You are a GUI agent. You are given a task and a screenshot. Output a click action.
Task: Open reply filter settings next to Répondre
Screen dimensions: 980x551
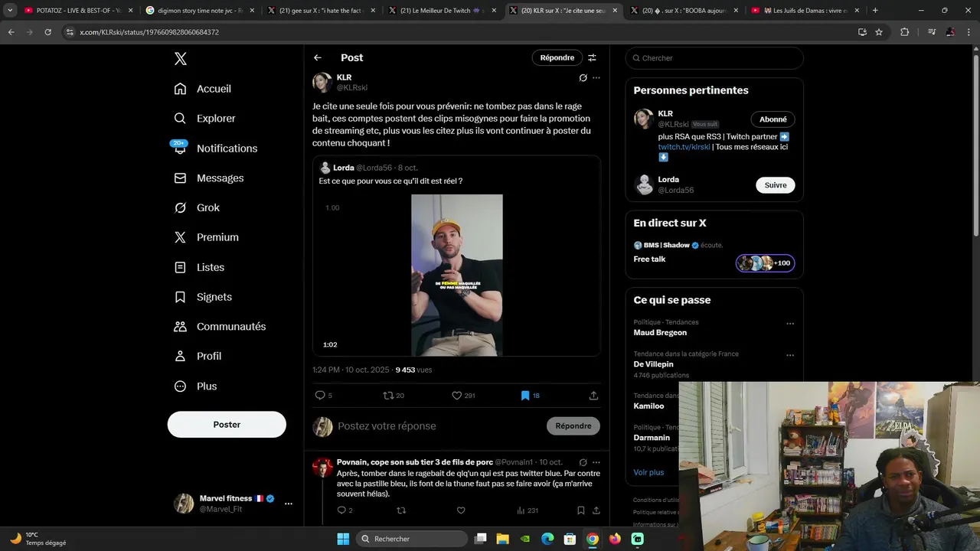(x=592, y=57)
